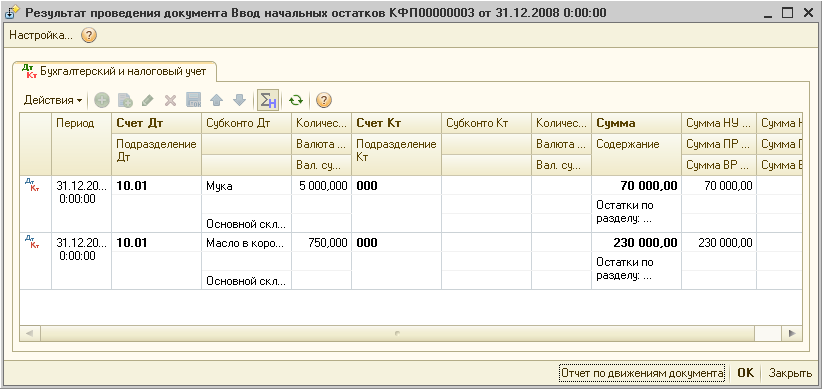
Task: Move entry down with arrow icon
Action: point(239,100)
